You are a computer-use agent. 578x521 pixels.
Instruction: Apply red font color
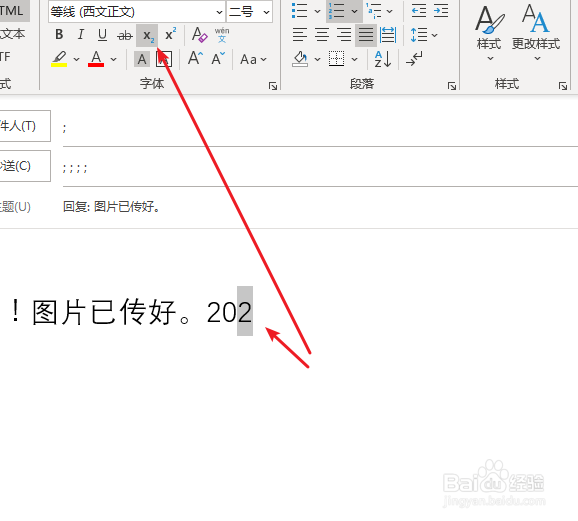(x=96, y=59)
